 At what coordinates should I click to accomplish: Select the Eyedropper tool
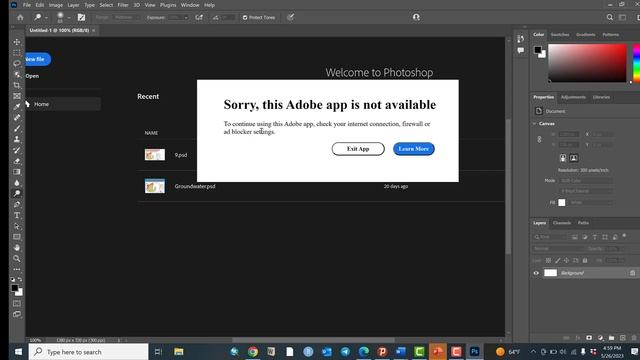click(17, 107)
